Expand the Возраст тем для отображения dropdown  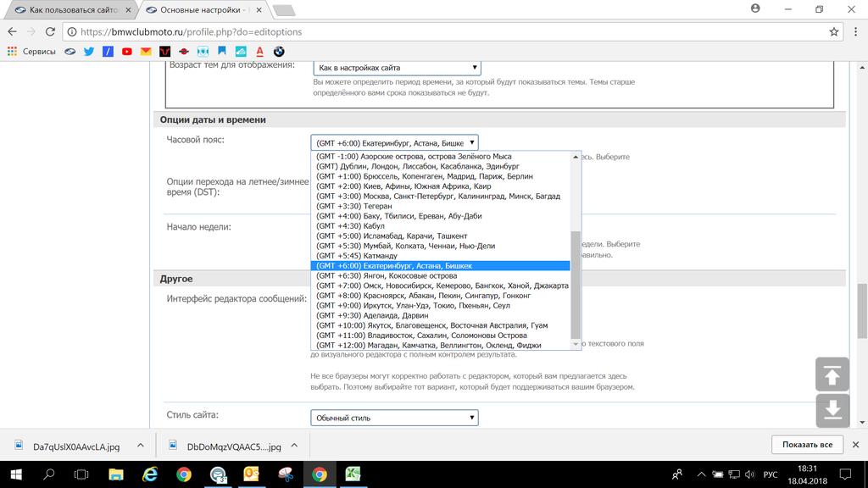pos(396,68)
